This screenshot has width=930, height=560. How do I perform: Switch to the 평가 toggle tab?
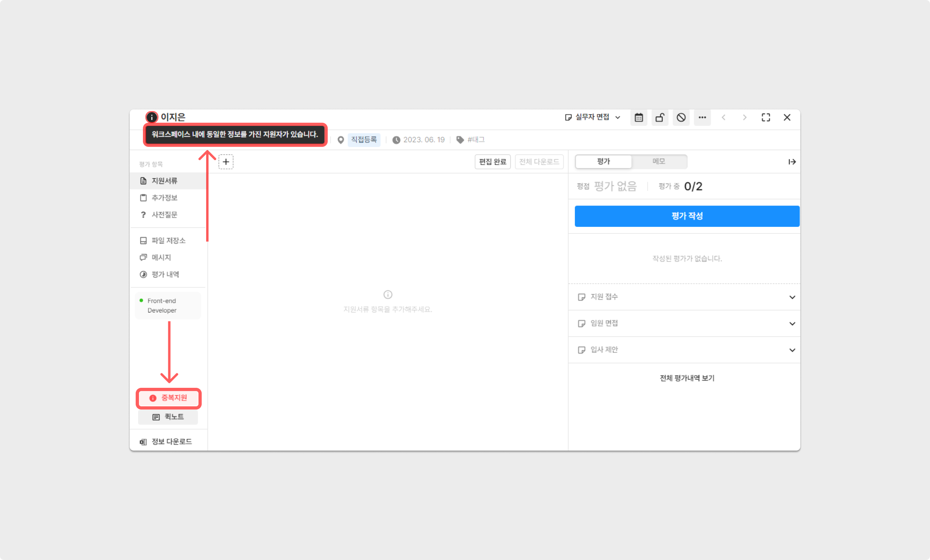pyautogui.click(x=603, y=161)
